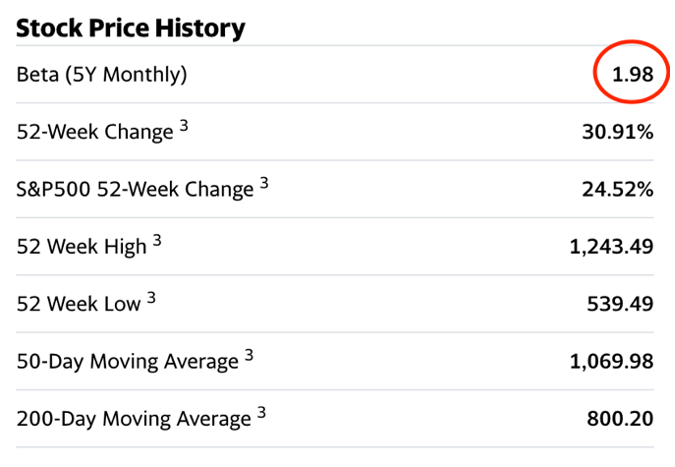Click the 52 Week High label
The image size is (675, 467).
click(82, 246)
